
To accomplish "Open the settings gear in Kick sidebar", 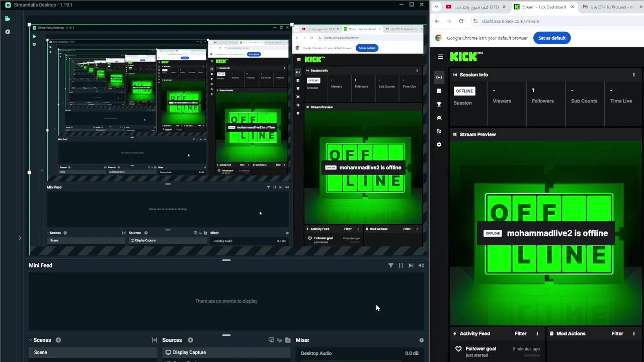I will (439, 145).
